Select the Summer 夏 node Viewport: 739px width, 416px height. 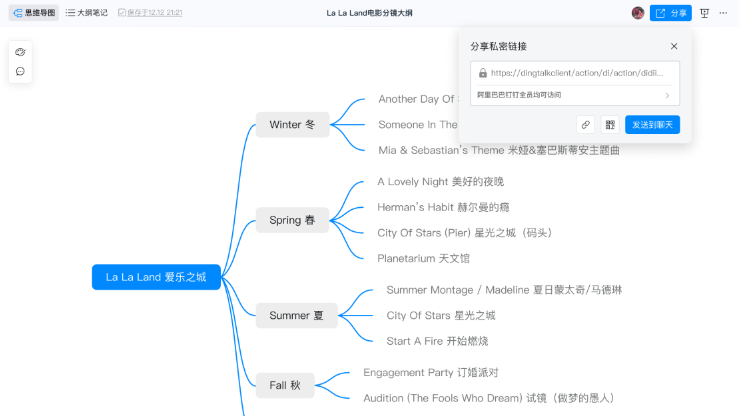click(296, 316)
